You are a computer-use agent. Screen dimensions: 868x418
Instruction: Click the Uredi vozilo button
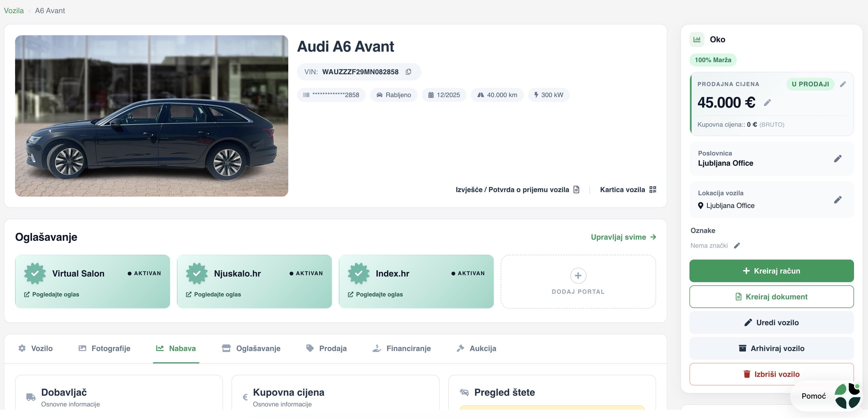coord(772,323)
